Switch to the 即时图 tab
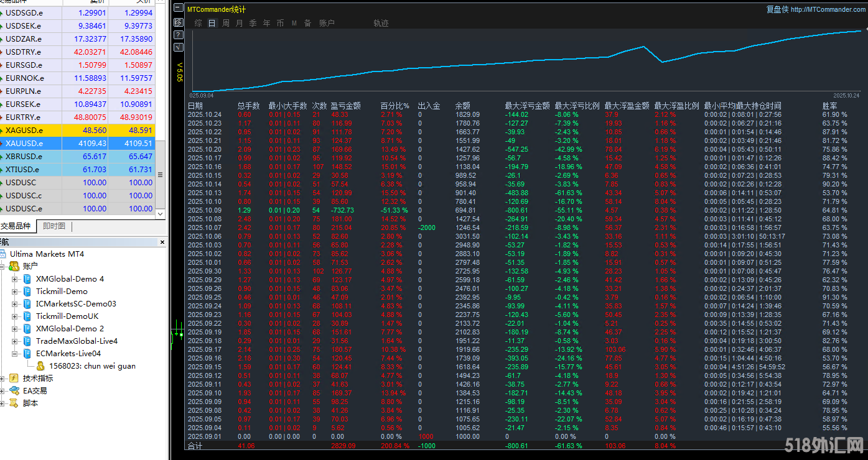This screenshot has width=868, height=460. tap(54, 226)
